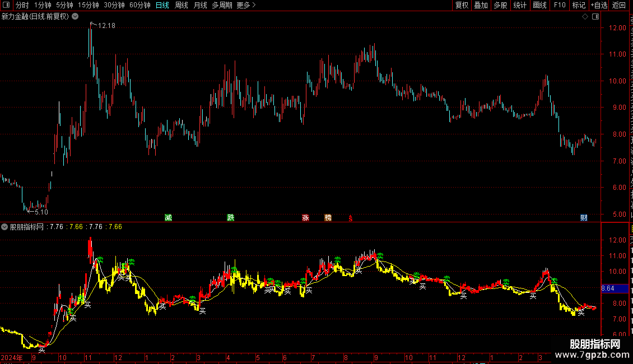Image resolution: width=633 pixels, height=364 pixels.
Task: Activate 画线 drawing tools
Action: (539, 5)
